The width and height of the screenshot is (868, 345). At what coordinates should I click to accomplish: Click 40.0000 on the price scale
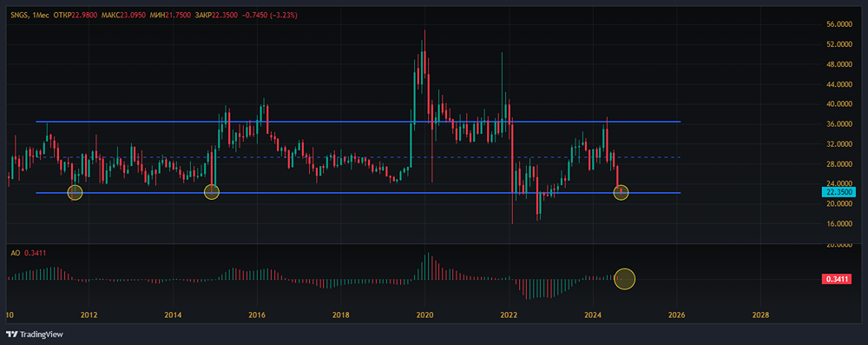click(x=838, y=104)
